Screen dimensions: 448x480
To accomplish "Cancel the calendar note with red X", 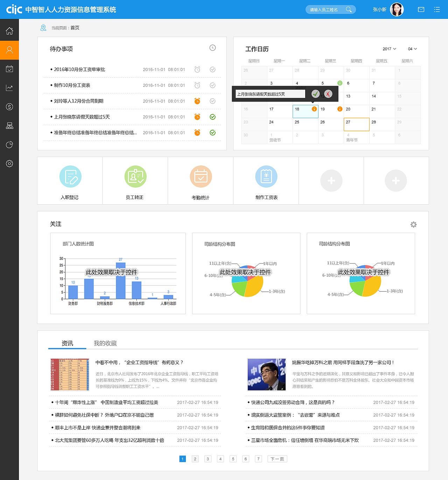I will click(x=328, y=94).
